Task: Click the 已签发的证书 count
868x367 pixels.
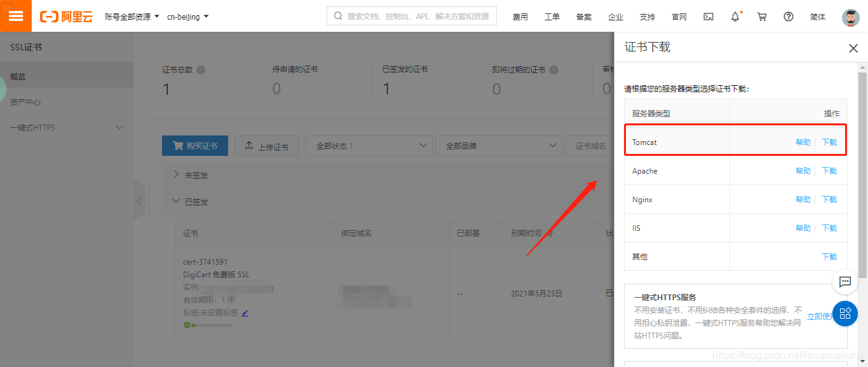Action: click(x=386, y=89)
